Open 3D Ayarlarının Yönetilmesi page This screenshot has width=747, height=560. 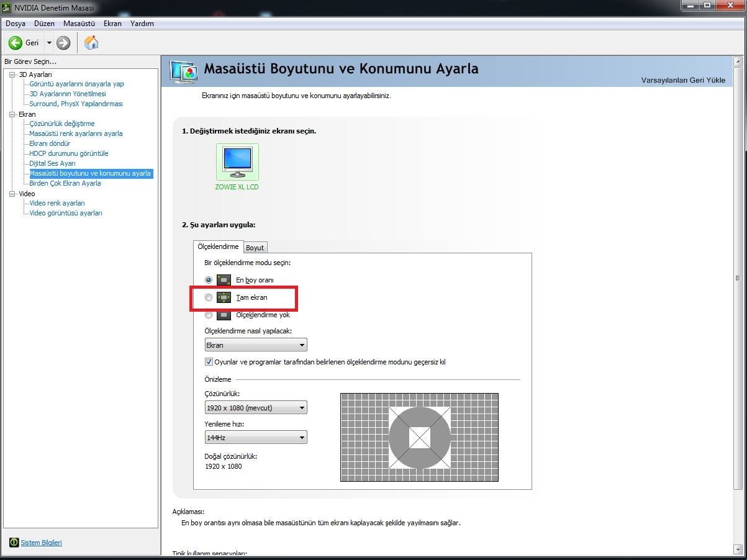pyautogui.click(x=68, y=94)
